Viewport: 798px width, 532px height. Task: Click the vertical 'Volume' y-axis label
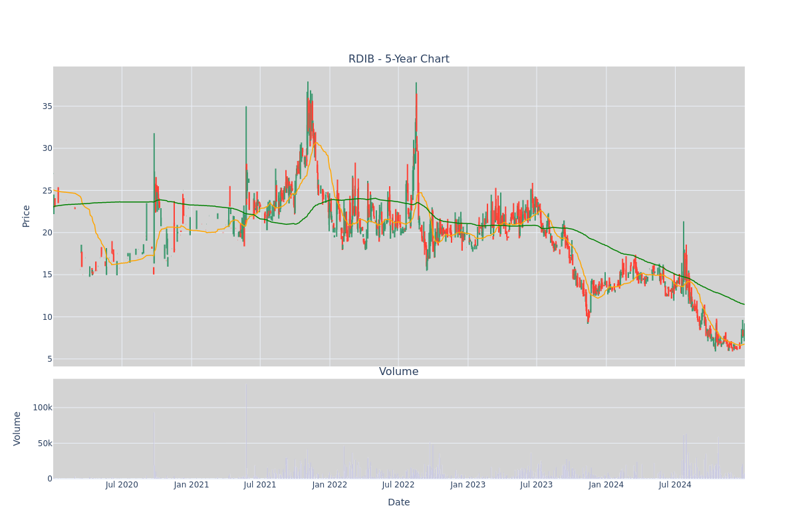pyautogui.click(x=17, y=428)
